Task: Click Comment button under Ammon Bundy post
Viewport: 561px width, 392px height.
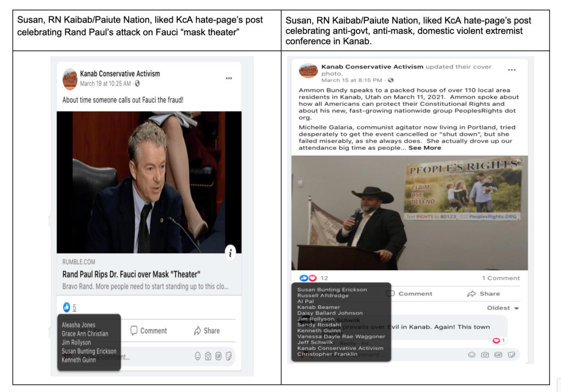Action: (x=409, y=294)
